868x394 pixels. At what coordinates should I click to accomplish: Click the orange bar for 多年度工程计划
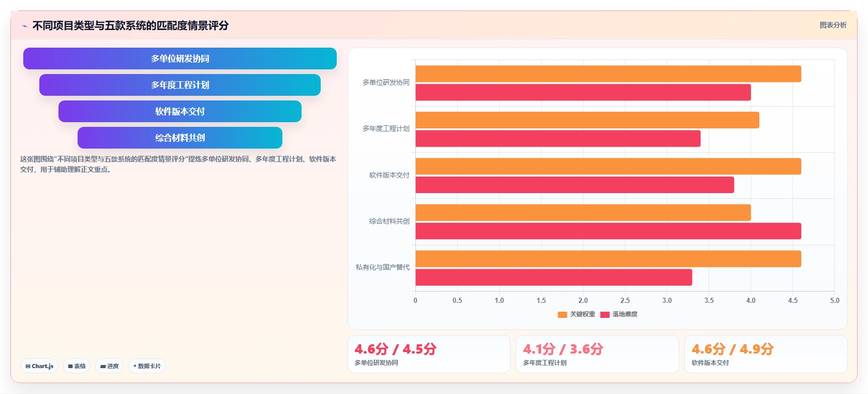tap(587, 120)
